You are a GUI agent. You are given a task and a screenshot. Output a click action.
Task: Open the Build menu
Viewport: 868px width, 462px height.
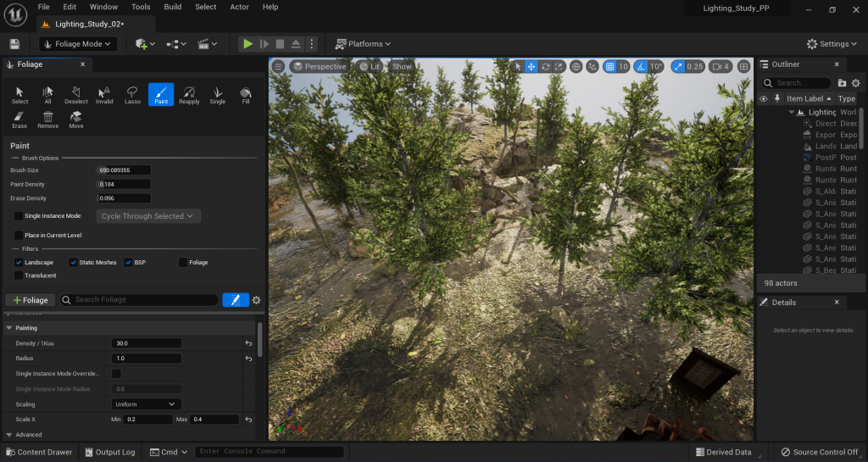pos(172,7)
